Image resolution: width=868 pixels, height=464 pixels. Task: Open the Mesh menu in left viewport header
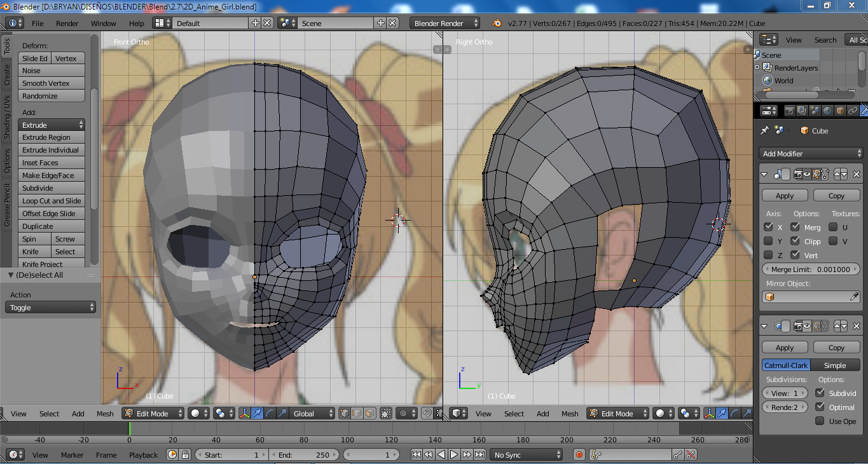click(x=105, y=413)
